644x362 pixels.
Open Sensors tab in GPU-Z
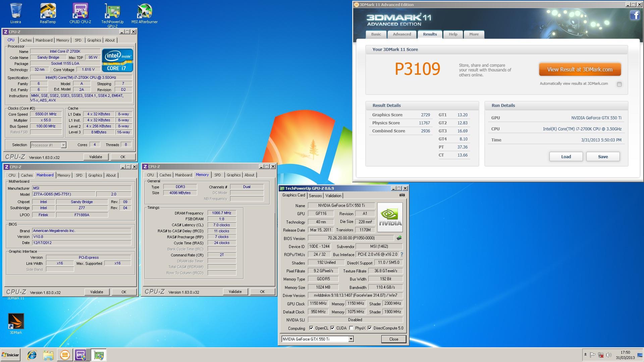pos(315,196)
